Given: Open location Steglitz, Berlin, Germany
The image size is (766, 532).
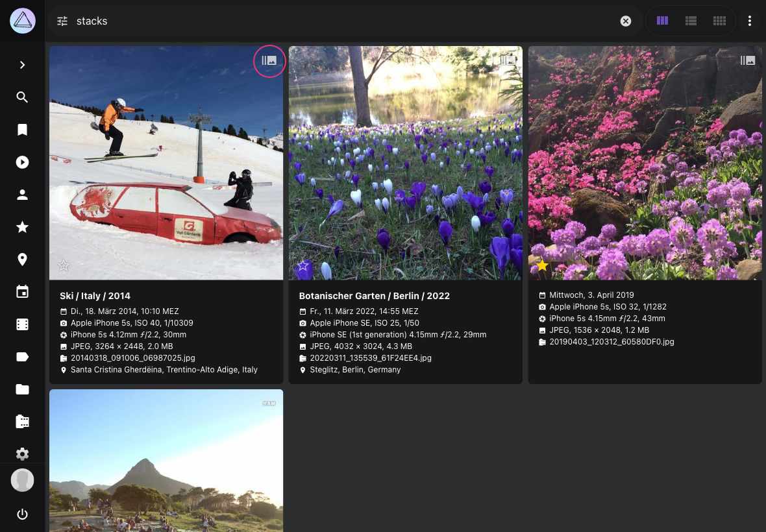Looking at the screenshot, I should [355, 370].
